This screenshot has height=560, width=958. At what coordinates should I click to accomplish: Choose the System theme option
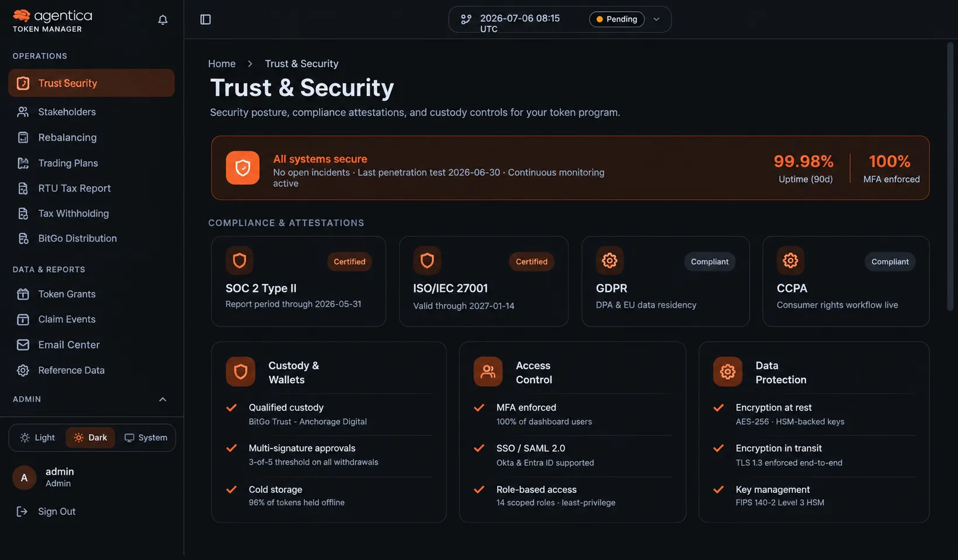(x=145, y=437)
